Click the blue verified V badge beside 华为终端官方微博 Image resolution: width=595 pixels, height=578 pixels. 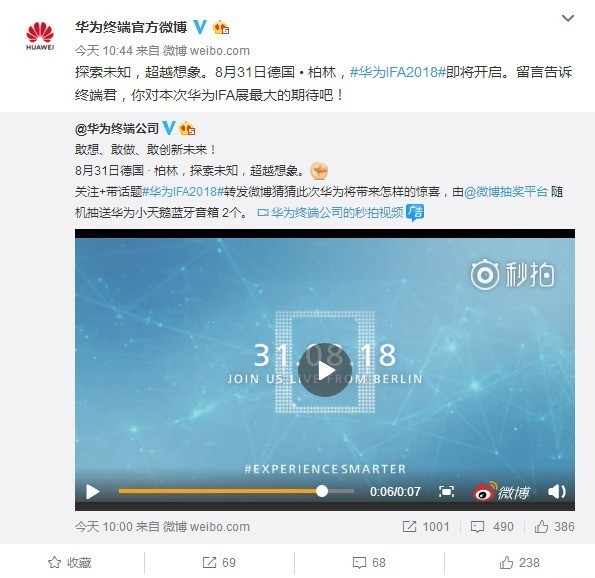tap(200, 27)
